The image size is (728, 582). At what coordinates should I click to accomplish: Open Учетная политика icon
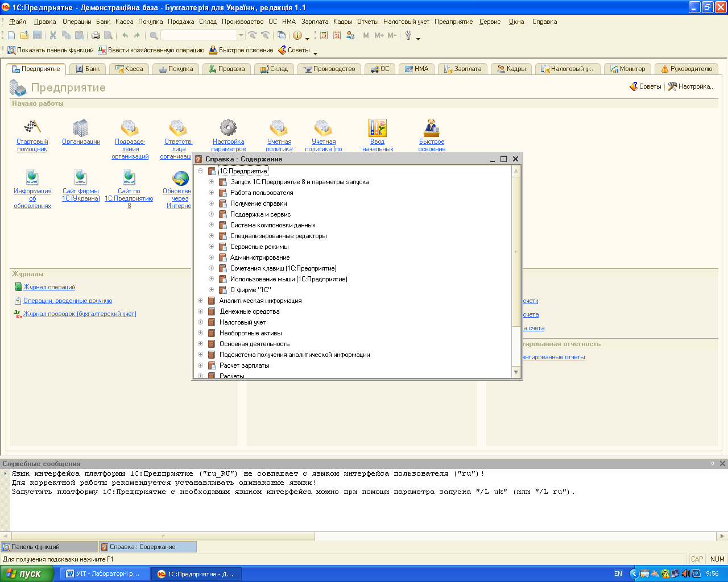(279, 135)
